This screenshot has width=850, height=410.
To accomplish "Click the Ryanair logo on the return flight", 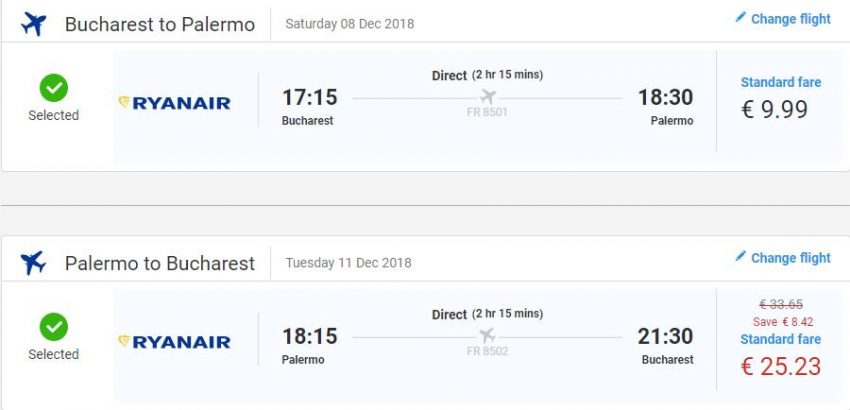I will [175, 342].
